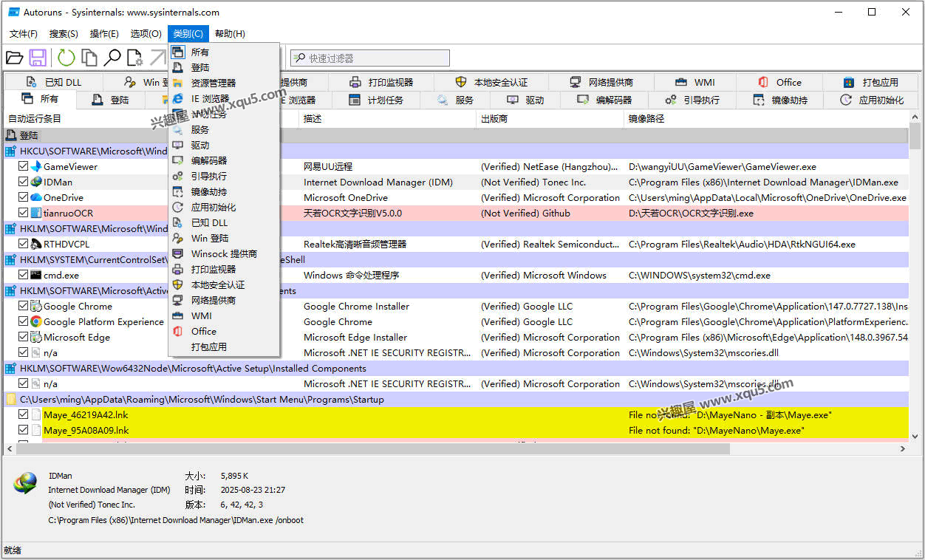Switch to the 应用初始化 tab
925x560 pixels.
pos(873,100)
